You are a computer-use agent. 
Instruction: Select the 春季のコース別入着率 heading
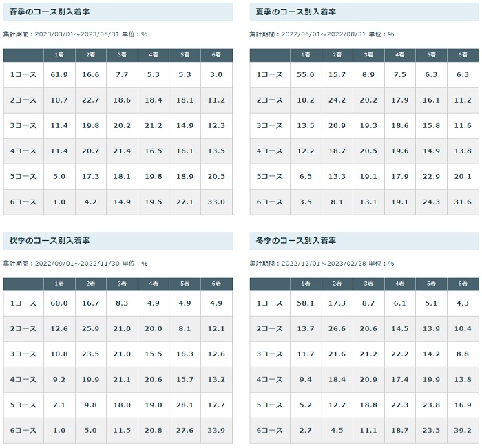click(52, 12)
